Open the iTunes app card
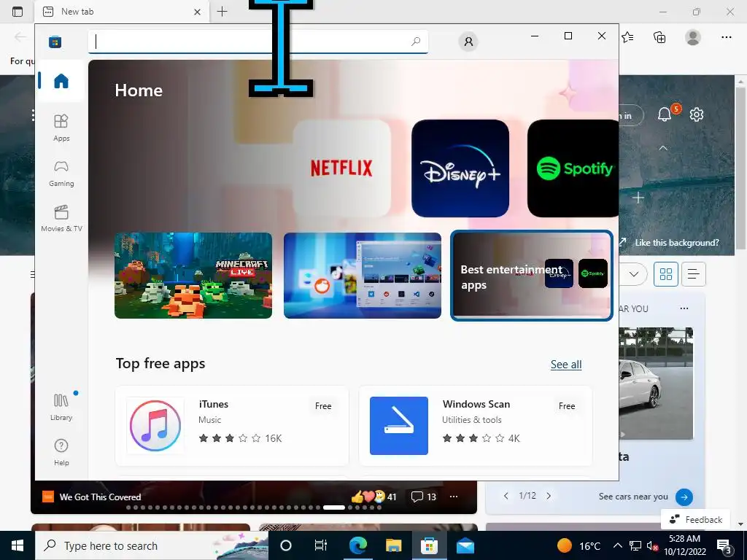This screenshot has height=560, width=747. [232, 426]
